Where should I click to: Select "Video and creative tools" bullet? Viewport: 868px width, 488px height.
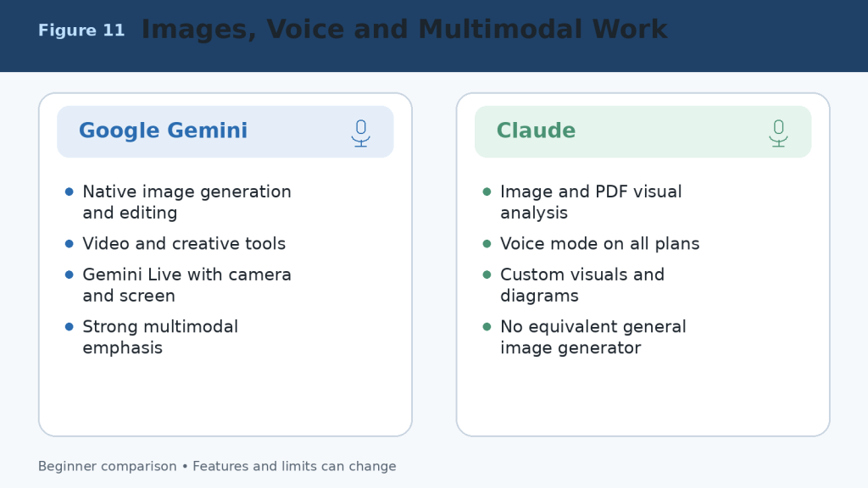coord(175,243)
